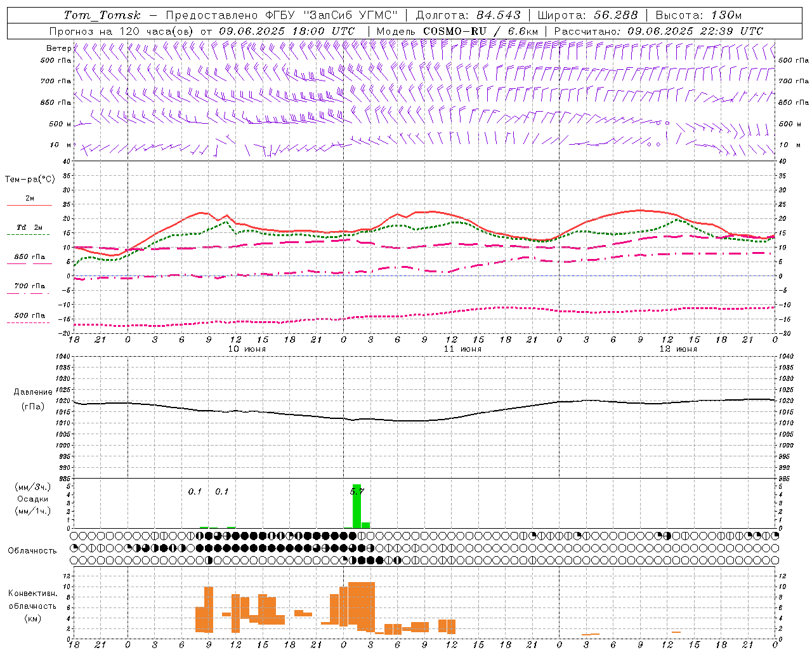Click the Ветер label on the left
The width and height of the screenshot is (812, 650).
point(58,48)
